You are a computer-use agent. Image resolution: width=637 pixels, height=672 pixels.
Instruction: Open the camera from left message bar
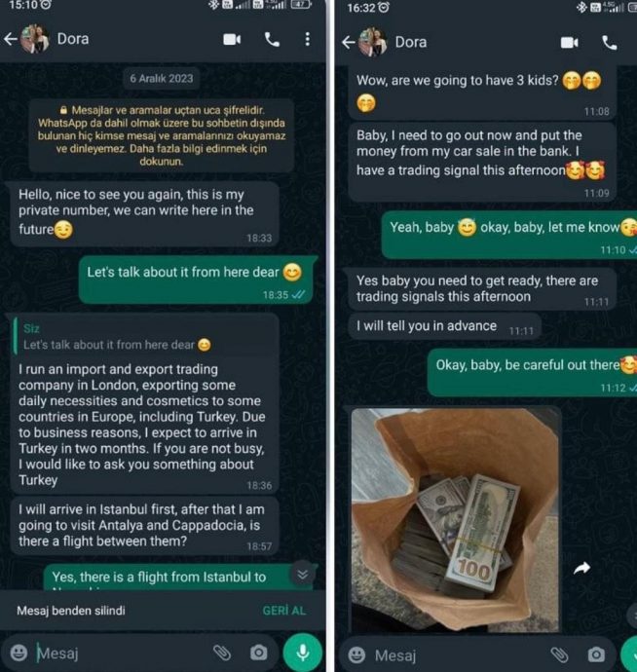tap(258, 653)
